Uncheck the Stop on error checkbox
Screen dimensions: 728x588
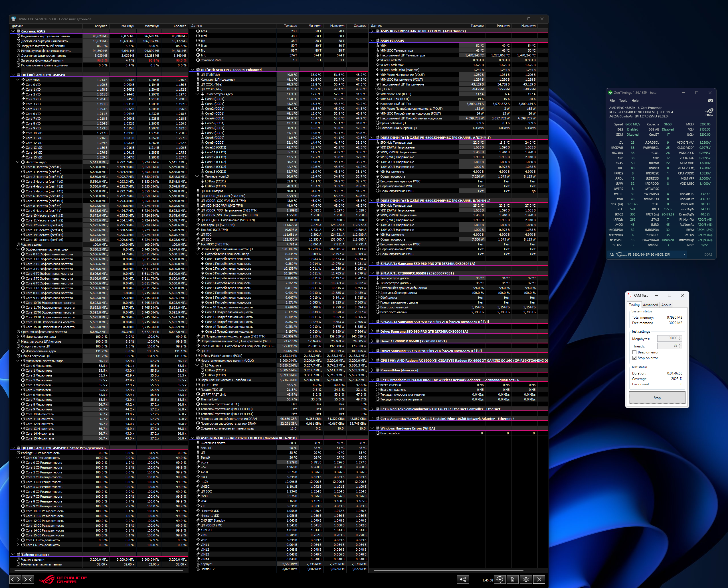click(x=634, y=358)
